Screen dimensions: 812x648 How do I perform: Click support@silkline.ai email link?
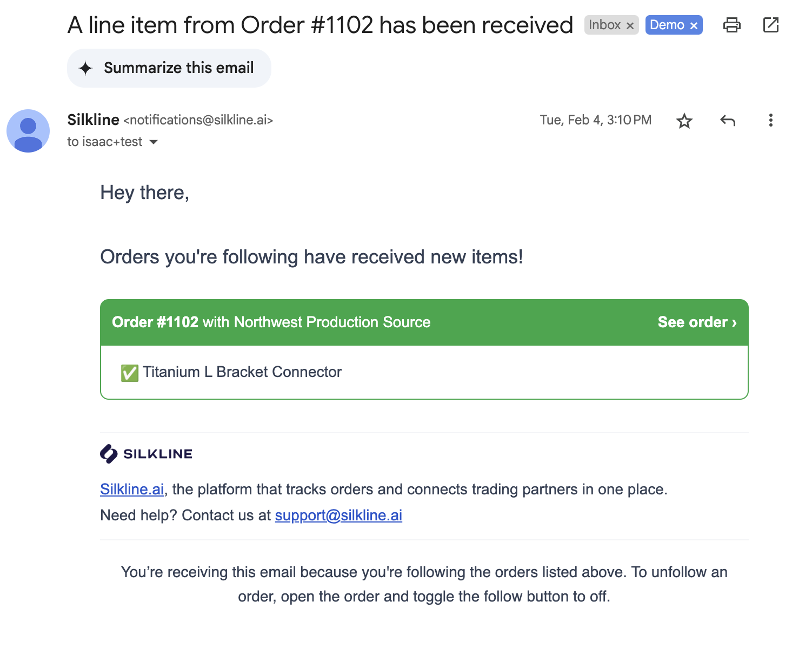[338, 515]
